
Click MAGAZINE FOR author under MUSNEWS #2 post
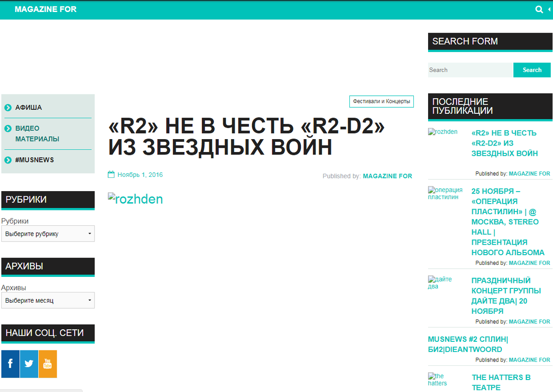pos(529,360)
